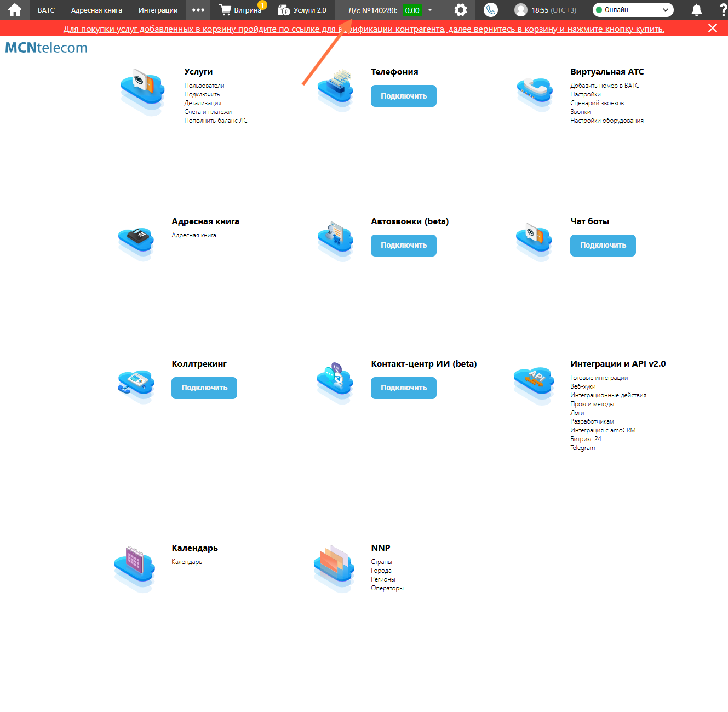The height and width of the screenshot is (712, 728).
Task: Open Адресная книга in top menu
Action: 96,10
